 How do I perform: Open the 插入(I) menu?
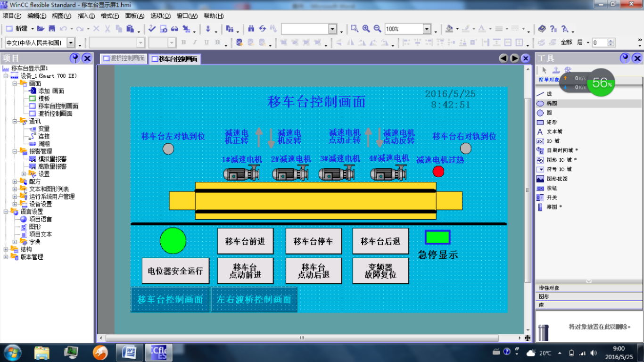(86, 16)
